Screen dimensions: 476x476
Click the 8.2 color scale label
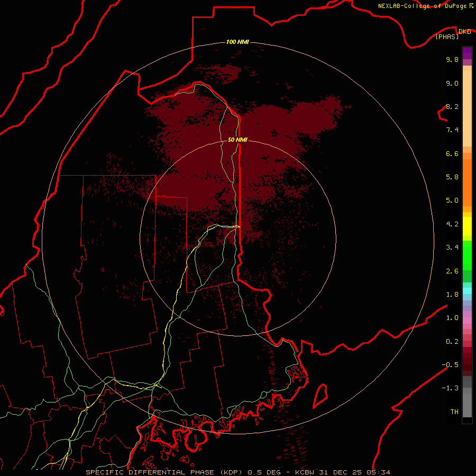(452, 106)
